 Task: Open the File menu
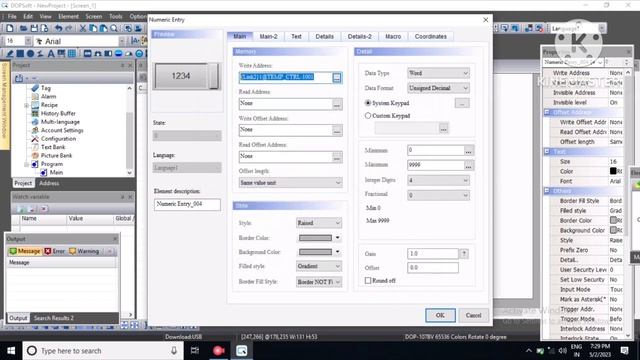12,16
